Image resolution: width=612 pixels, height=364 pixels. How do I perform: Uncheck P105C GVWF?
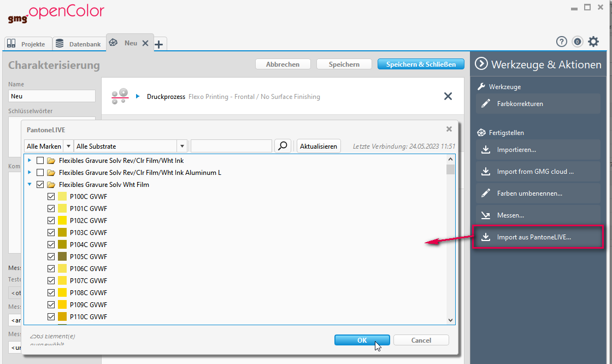click(x=51, y=256)
